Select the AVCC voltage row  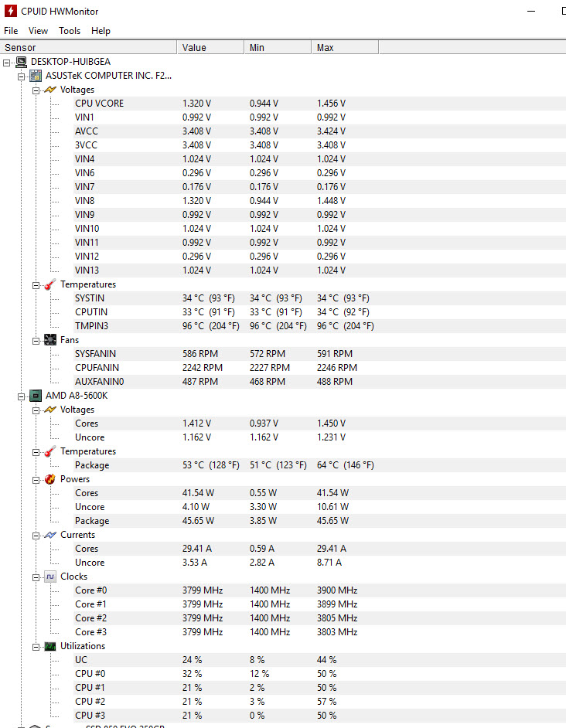pos(319,131)
